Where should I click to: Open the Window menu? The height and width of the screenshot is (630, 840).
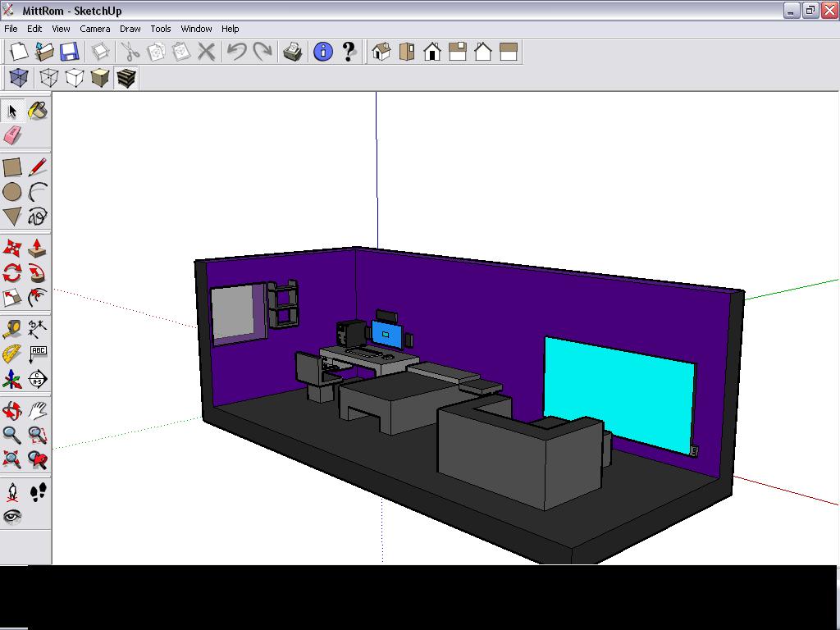coord(196,29)
